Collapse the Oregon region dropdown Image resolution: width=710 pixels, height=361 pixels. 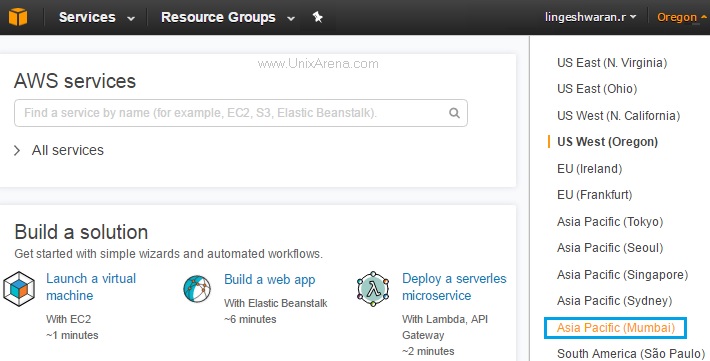[x=681, y=17]
